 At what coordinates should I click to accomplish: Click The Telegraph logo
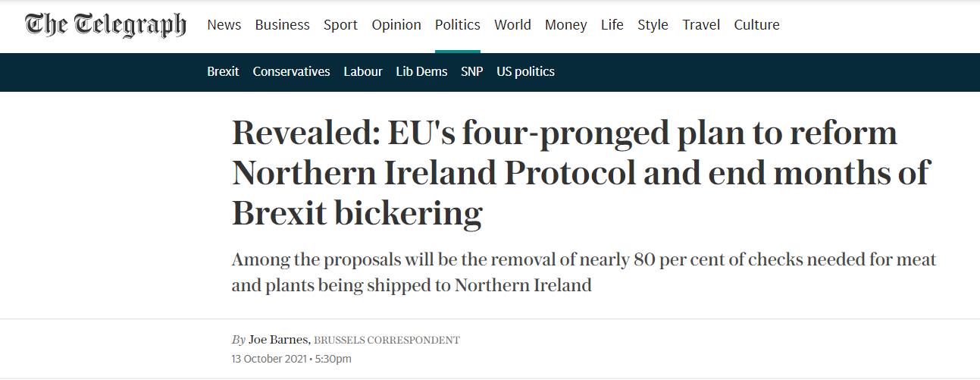coord(105,25)
